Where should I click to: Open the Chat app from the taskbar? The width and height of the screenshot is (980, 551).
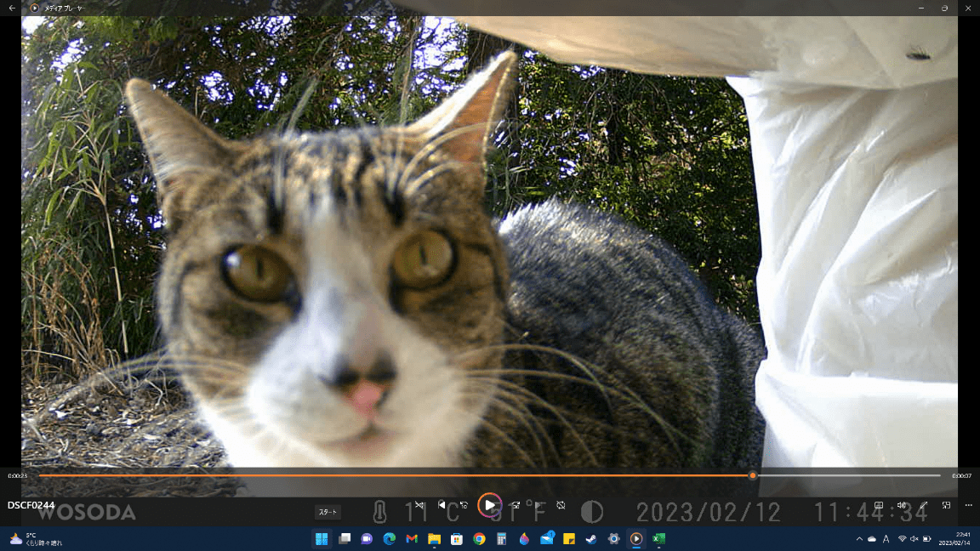pyautogui.click(x=367, y=538)
